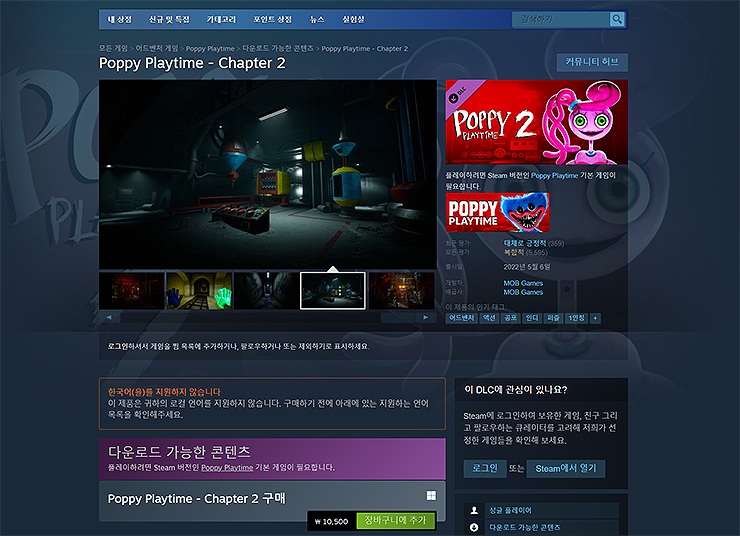The image size is (740, 536).
Task: Click the 로그인 button
Action: (485, 469)
